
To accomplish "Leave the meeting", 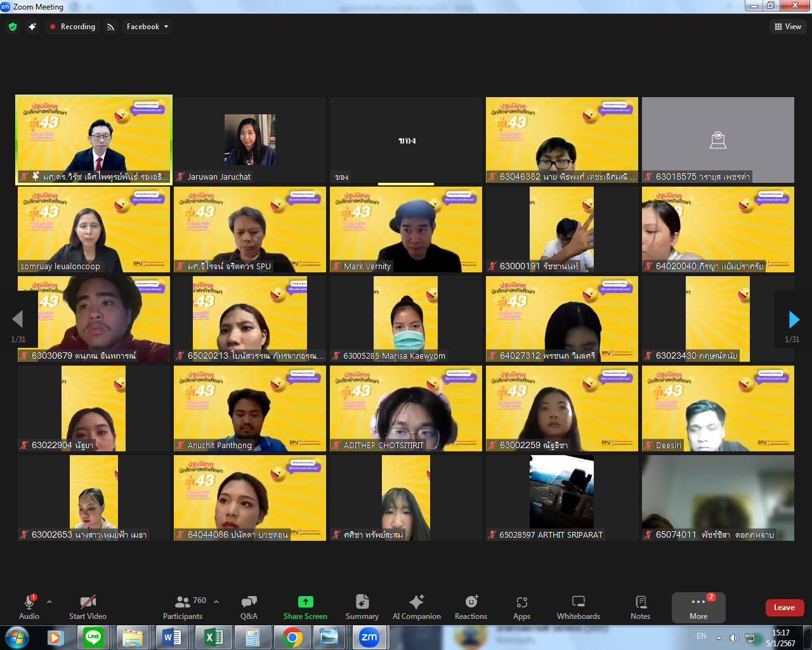I will (x=784, y=607).
